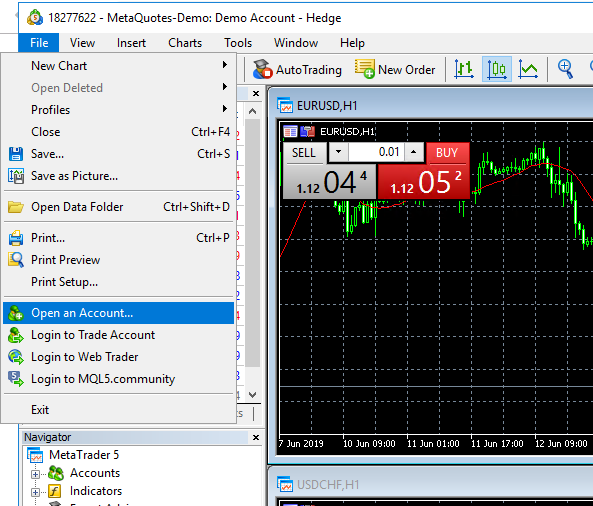Choose Save... in the File menu
The height and width of the screenshot is (506, 593).
[119, 154]
